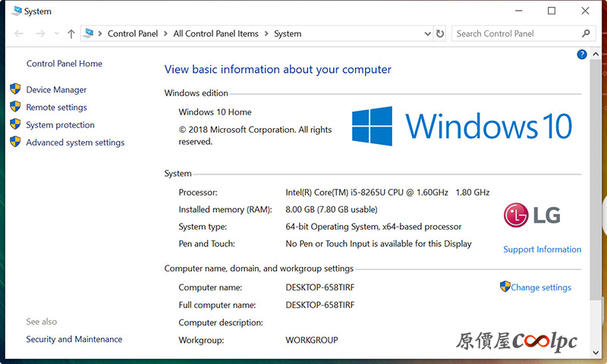
Task: Click processor value i5-8265U text
Action: click(x=388, y=193)
